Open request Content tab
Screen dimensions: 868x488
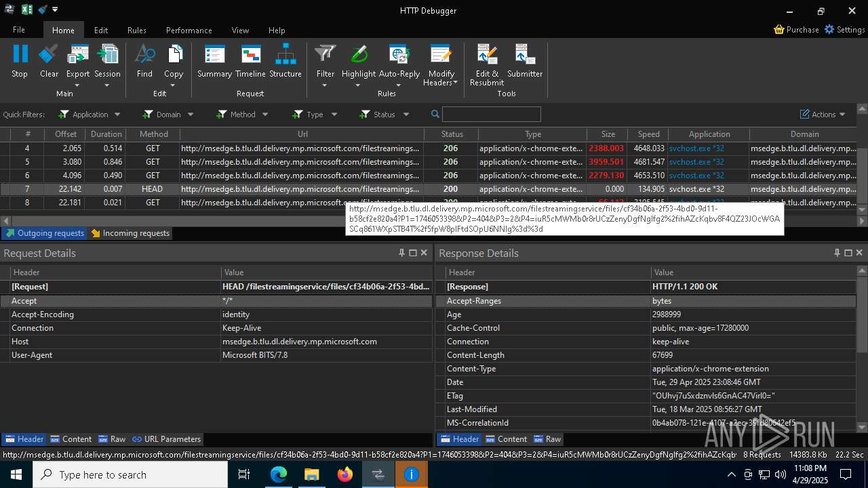click(71, 439)
